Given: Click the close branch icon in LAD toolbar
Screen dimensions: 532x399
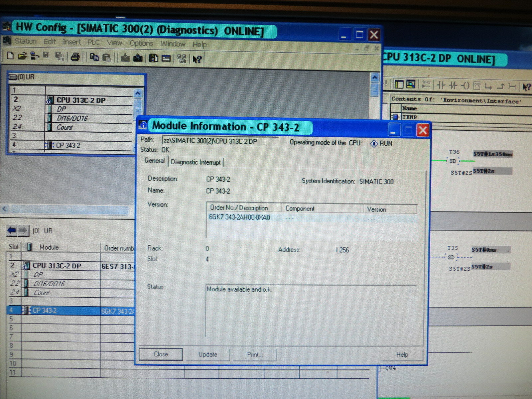Looking at the screenshot, I should 501,87.
